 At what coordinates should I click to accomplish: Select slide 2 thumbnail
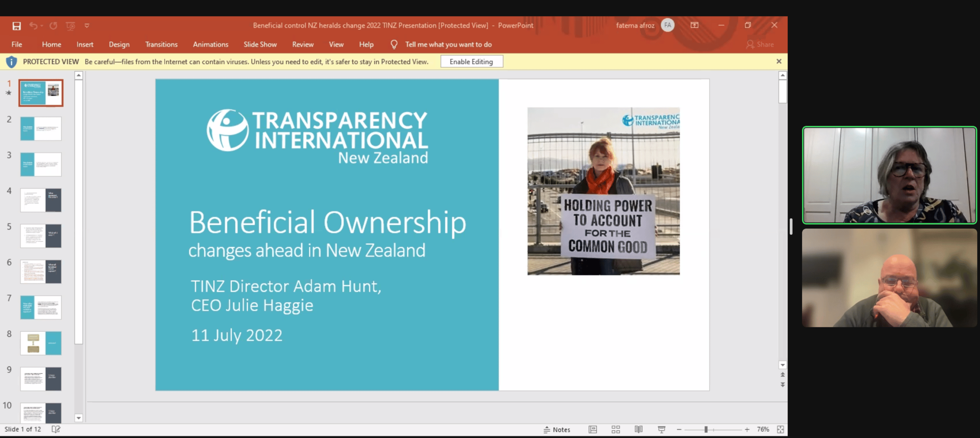[x=41, y=129]
